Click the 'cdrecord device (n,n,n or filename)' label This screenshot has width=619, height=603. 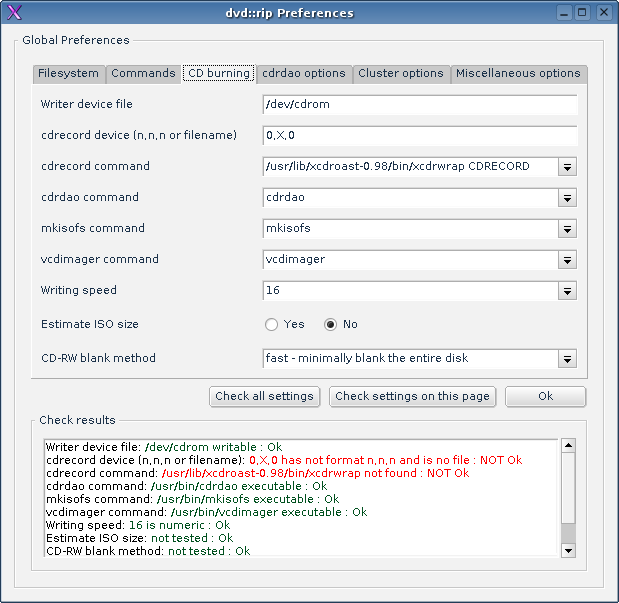(139, 135)
